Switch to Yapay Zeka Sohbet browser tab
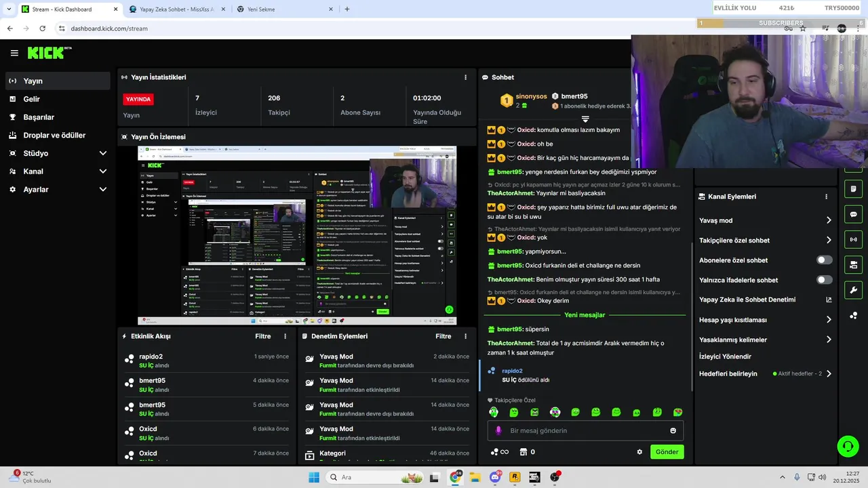The image size is (868, 488). tap(175, 9)
